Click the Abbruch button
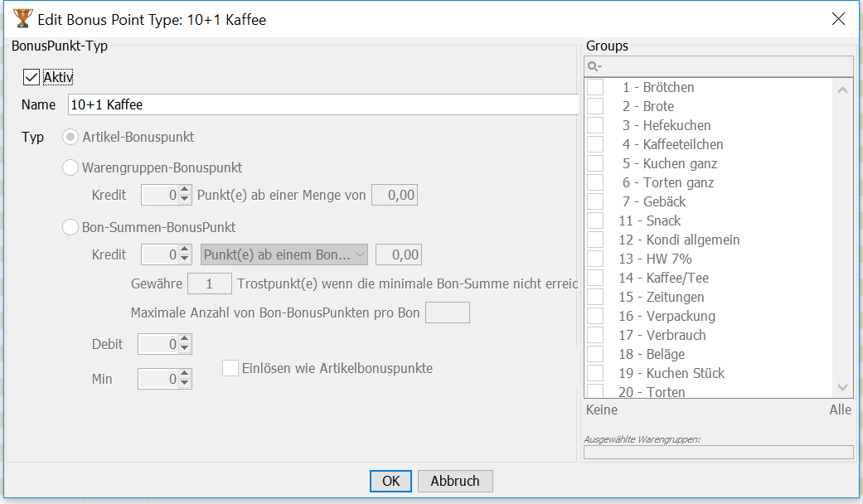 pyautogui.click(x=455, y=481)
